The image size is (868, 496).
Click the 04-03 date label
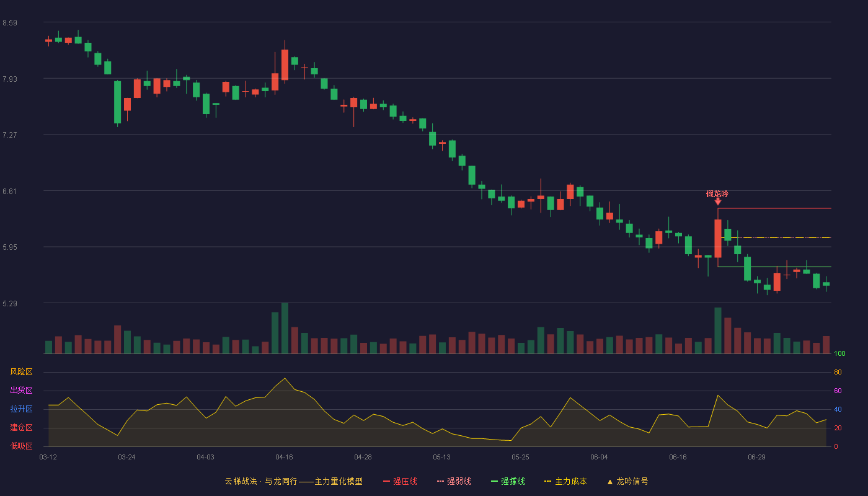[x=205, y=457]
